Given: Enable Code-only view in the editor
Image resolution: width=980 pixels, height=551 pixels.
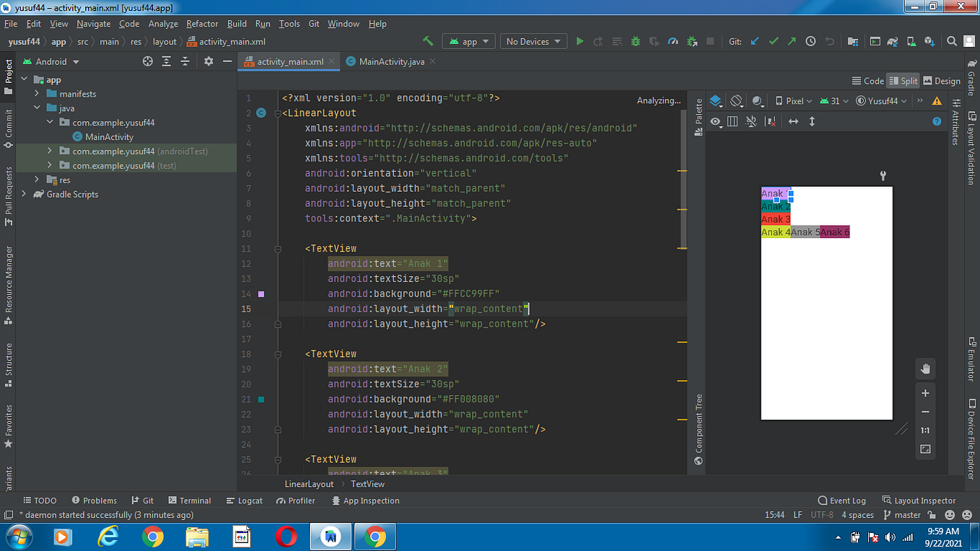Looking at the screenshot, I should pos(867,81).
